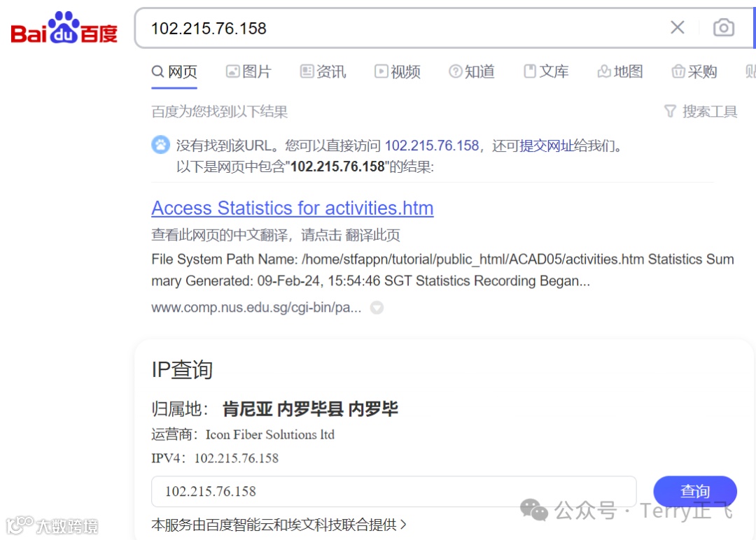The width and height of the screenshot is (756, 540).
Task: Expand dropdown arrow next to result URL
Action: coord(377,307)
